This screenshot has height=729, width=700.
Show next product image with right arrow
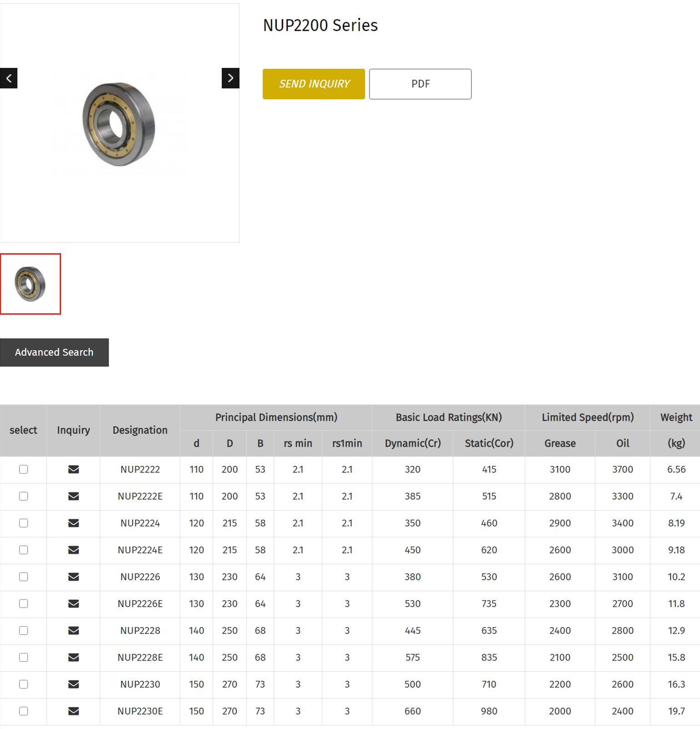click(x=230, y=78)
